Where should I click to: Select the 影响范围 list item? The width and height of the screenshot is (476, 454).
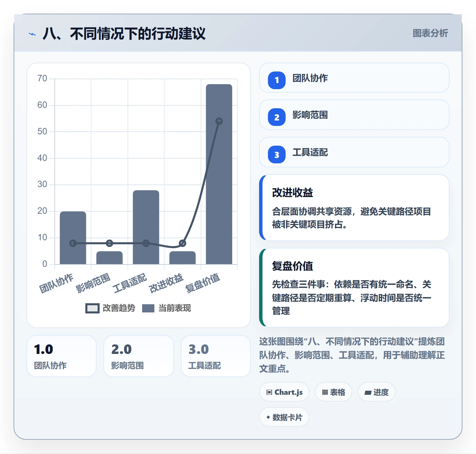click(354, 115)
